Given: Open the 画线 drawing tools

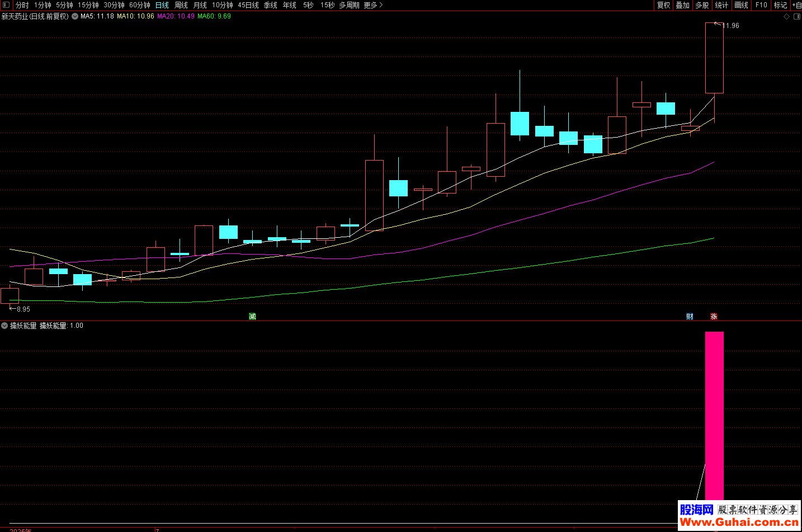Looking at the screenshot, I should [x=742, y=5].
